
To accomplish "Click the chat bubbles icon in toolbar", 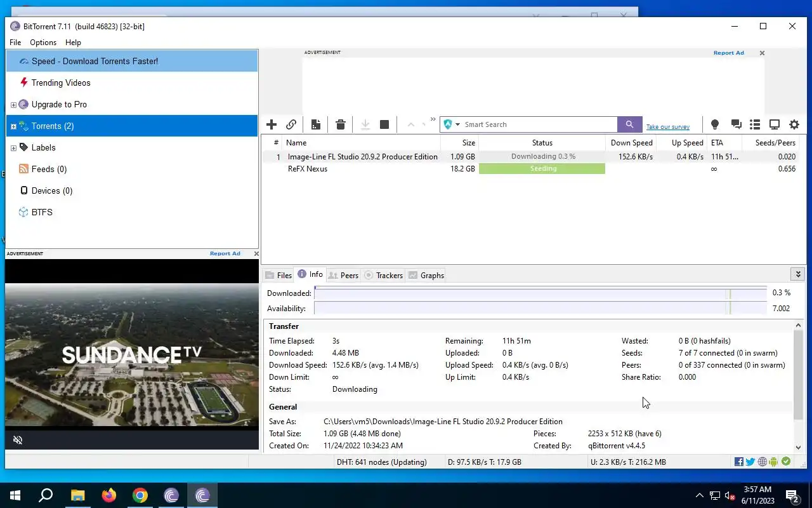I will 736,124.
